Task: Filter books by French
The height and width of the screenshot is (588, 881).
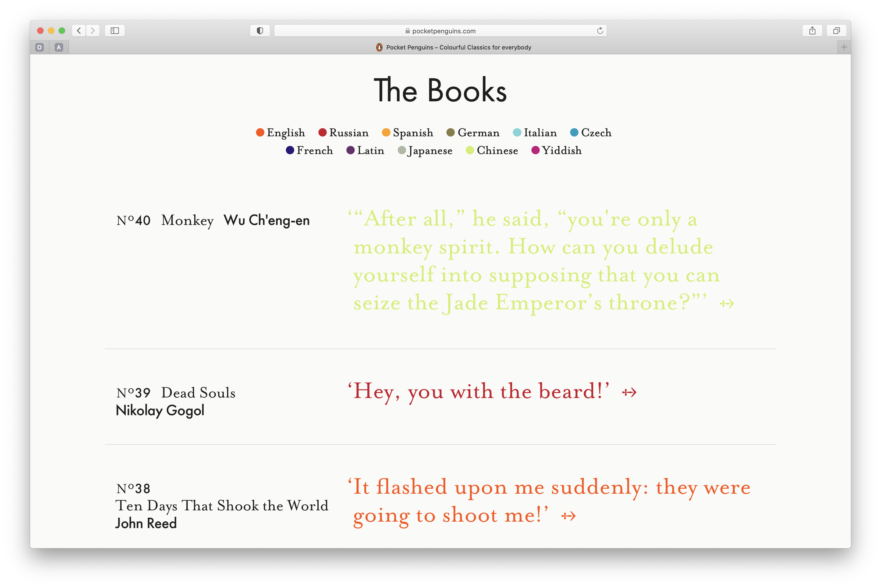Action: 309,150
